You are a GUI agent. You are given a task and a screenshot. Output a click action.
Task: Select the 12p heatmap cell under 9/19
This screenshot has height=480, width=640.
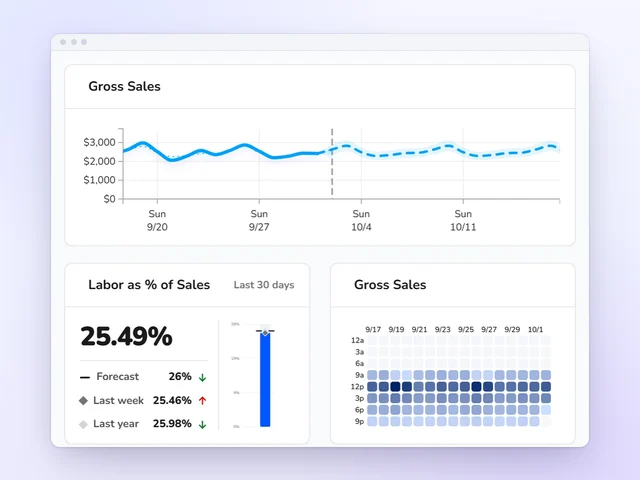[x=395, y=387]
